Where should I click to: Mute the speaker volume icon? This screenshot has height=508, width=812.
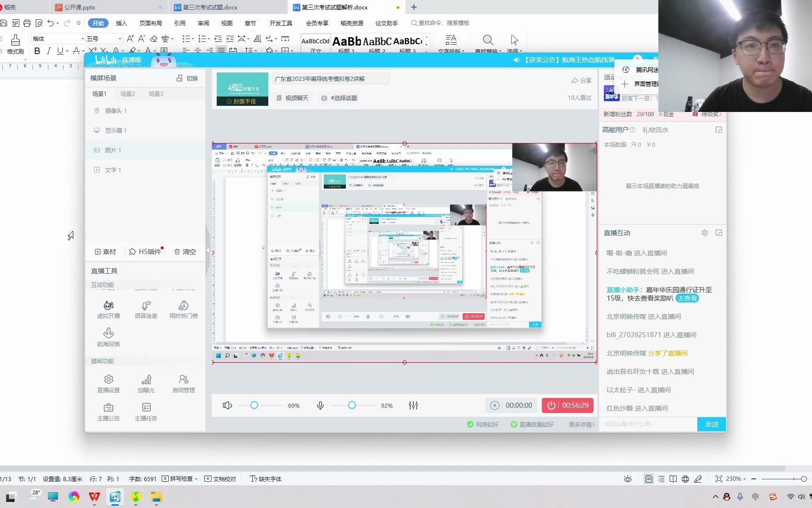(x=227, y=405)
